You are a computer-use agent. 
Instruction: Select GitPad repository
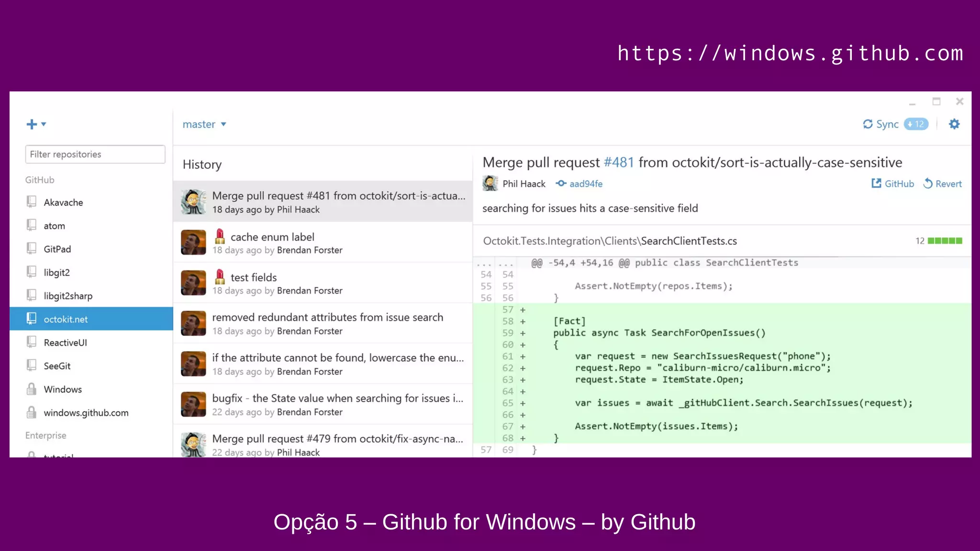point(91,249)
